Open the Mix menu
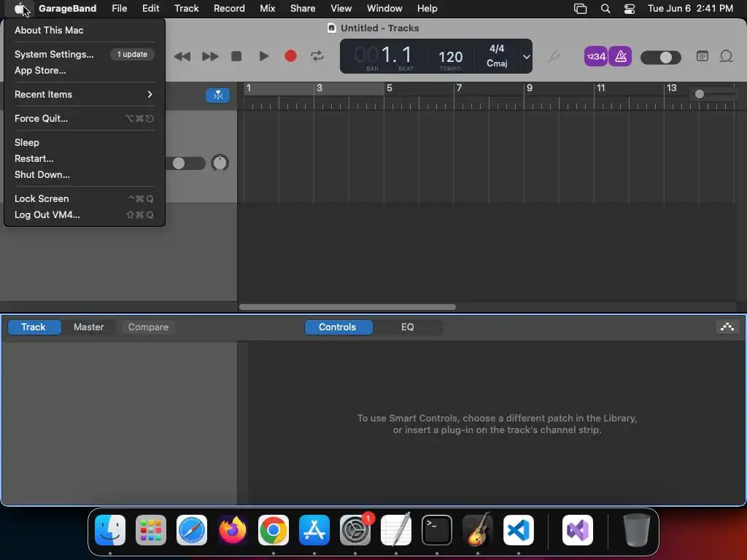The height and width of the screenshot is (560, 747). [x=267, y=9]
